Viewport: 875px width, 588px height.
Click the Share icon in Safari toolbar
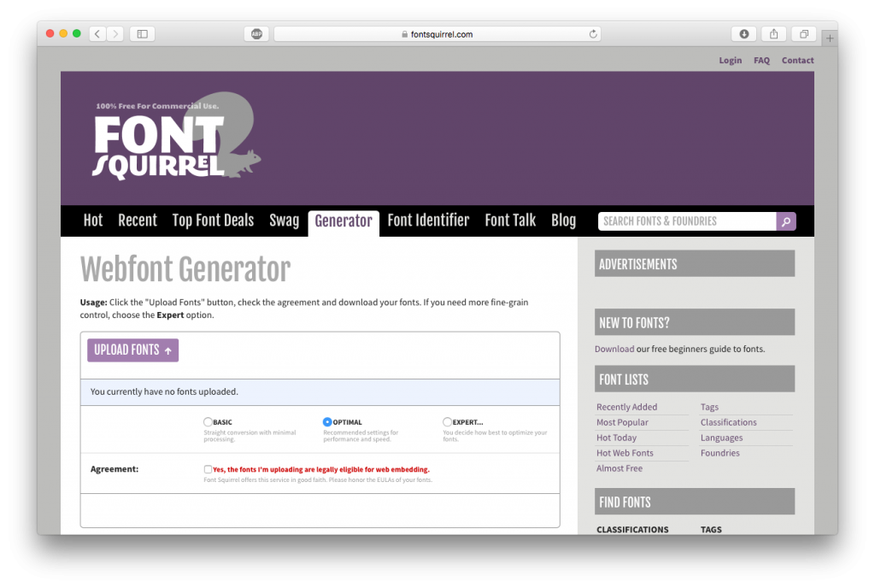click(774, 34)
